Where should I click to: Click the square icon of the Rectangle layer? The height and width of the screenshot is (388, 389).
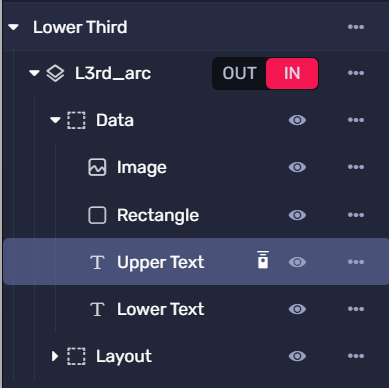97,215
